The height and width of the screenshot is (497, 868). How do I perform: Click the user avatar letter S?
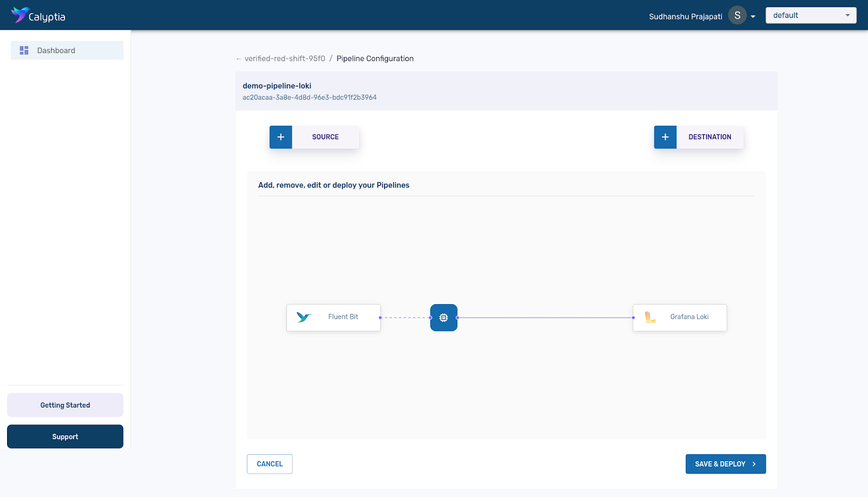pos(737,16)
